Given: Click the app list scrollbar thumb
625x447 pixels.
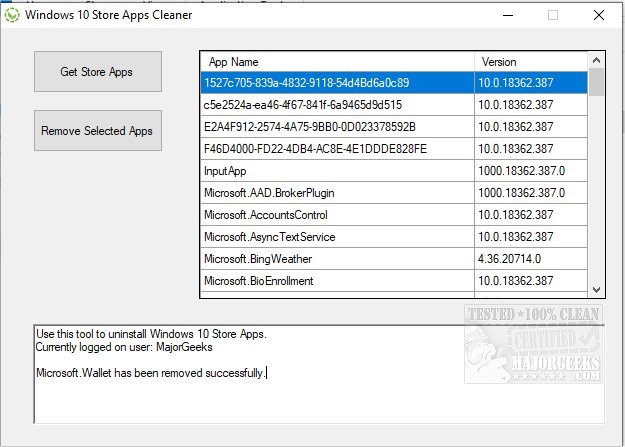Looking at the screenshot, I should (x=596, y=83).
